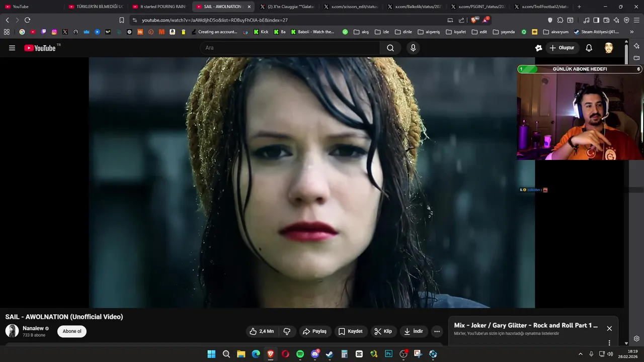This screenshot has height=362, width=644.
Task: Switch to the x.com/scissors_edit tab
Action: (x=351, y=7)
